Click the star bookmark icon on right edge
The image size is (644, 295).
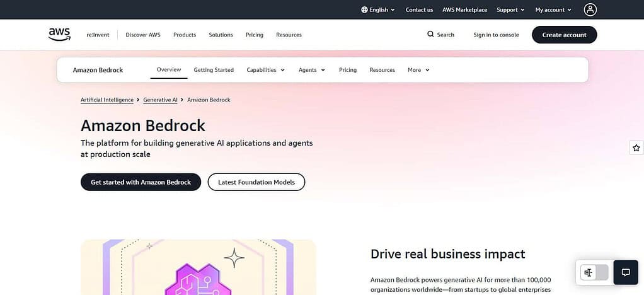636,148
